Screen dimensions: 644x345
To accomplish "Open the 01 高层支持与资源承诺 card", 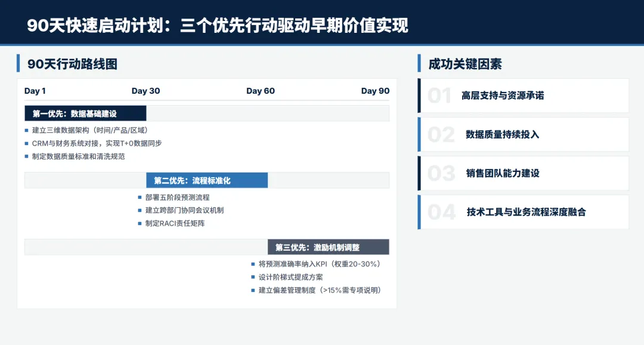I will (524, 96).
